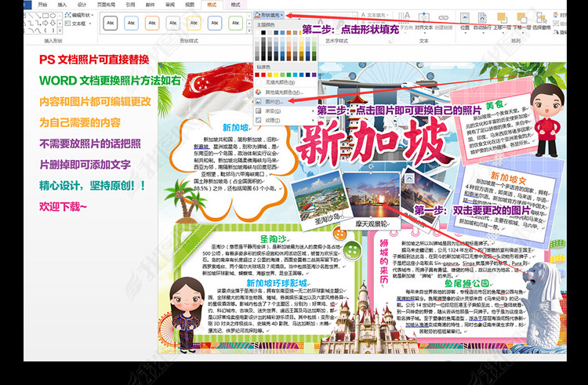588x385 pixels.
Task: Click the layout options icon beside photo
Action: click(x=409, y=179)
